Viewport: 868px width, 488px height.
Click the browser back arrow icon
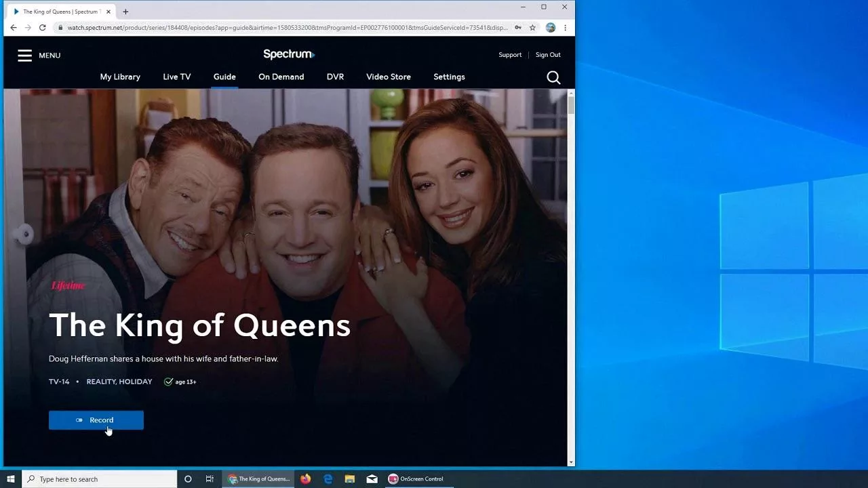pyautogui.click(x=14, y=28)
